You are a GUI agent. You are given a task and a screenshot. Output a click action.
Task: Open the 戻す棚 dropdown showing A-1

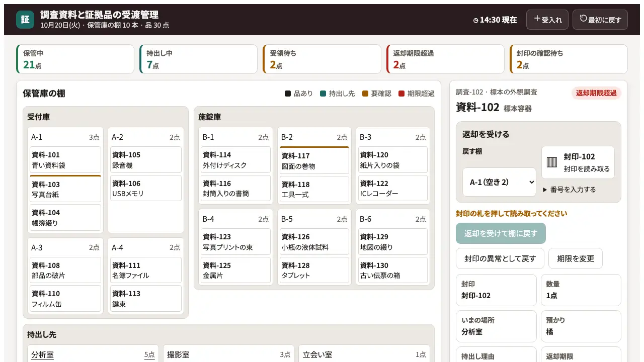pos(499,182)
